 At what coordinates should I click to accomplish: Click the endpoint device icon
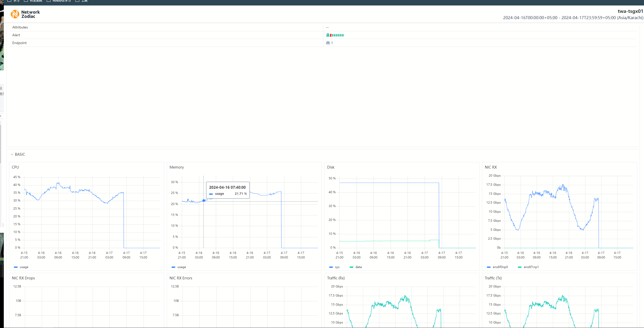coord(328,43)
